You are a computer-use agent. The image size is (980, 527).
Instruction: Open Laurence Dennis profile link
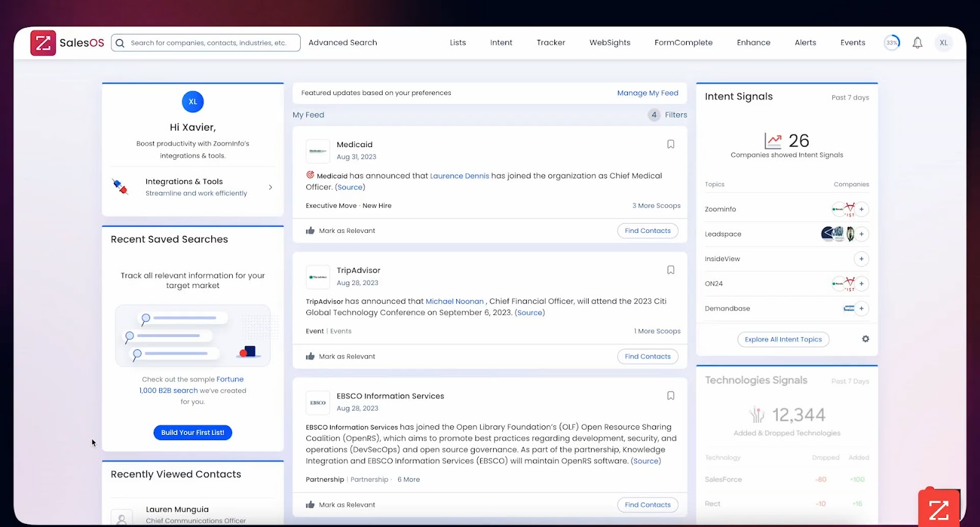459,176
